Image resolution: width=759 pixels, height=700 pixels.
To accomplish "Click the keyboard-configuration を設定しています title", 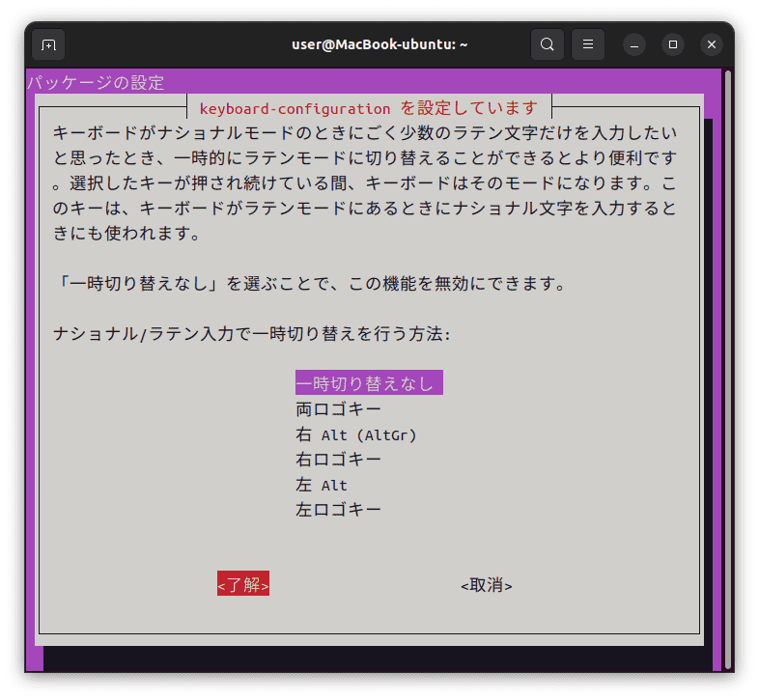I will point(368,108).
